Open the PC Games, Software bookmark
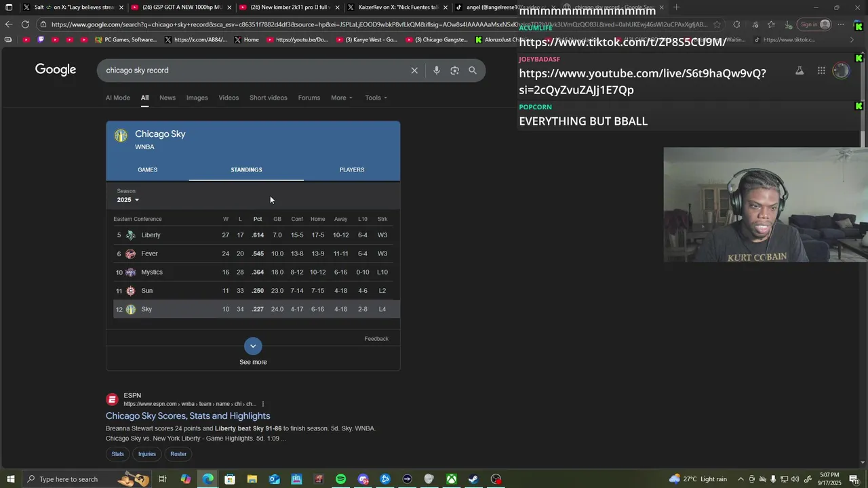Screen dimensions: 868x488 point(126,39)
